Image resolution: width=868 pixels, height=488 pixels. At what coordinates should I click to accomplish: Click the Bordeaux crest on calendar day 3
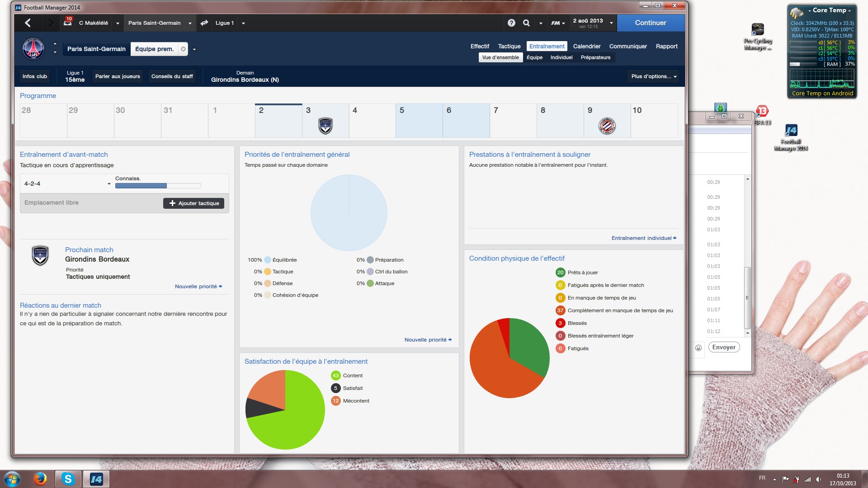[325, 126]
